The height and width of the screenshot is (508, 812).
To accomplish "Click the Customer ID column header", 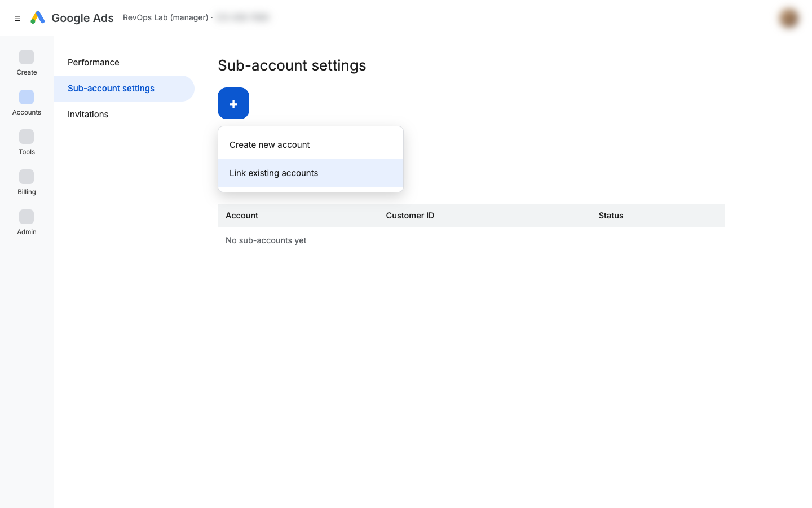I will coord(410,216).
